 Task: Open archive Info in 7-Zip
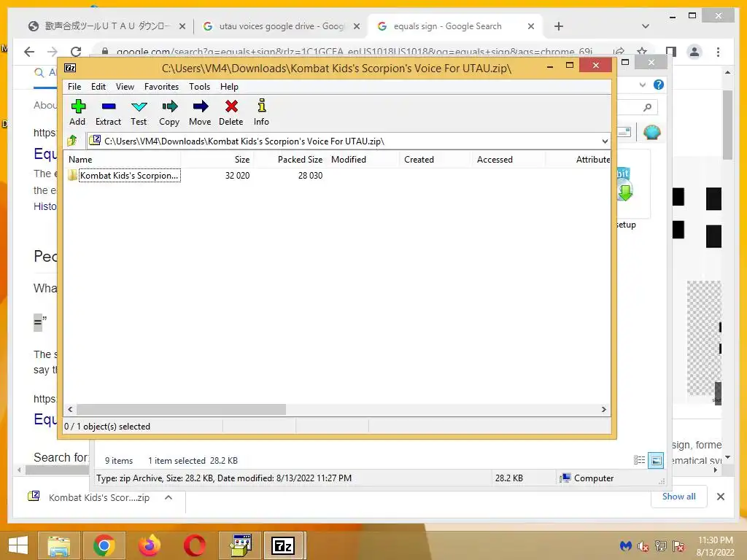click(261, 113)
